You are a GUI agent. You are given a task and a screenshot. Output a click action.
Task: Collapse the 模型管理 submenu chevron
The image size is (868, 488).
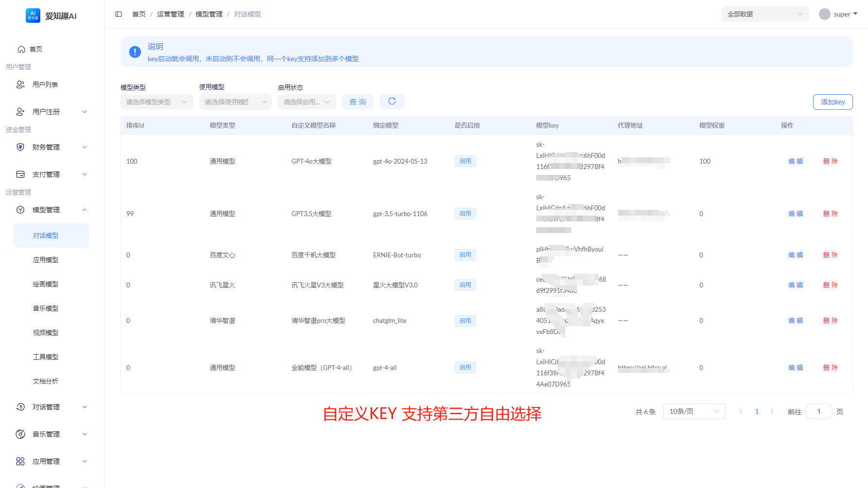click(85, 210)
